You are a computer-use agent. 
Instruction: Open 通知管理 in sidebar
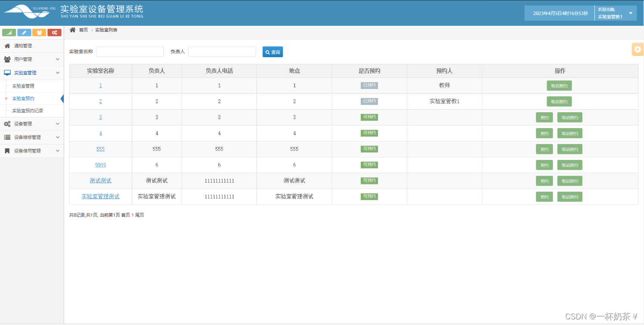(x=32, y=46)
